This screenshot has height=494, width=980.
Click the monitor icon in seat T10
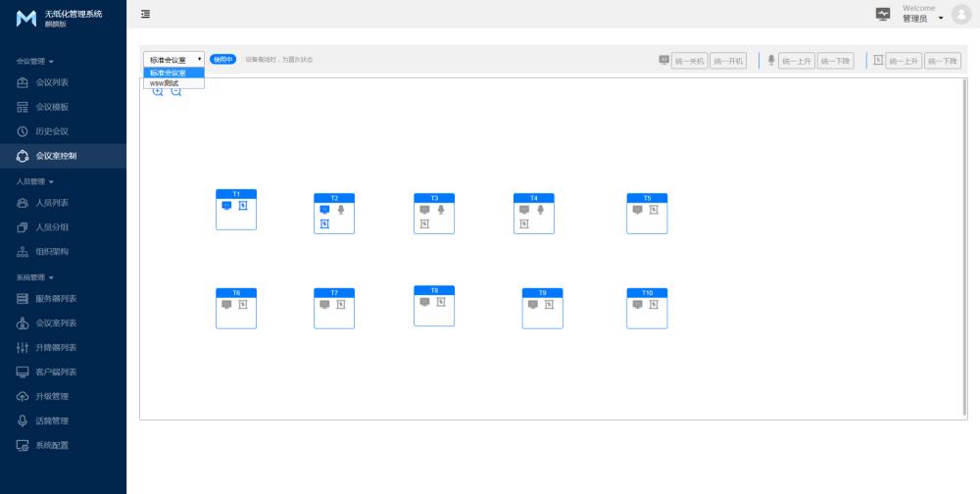click(637, 304)
